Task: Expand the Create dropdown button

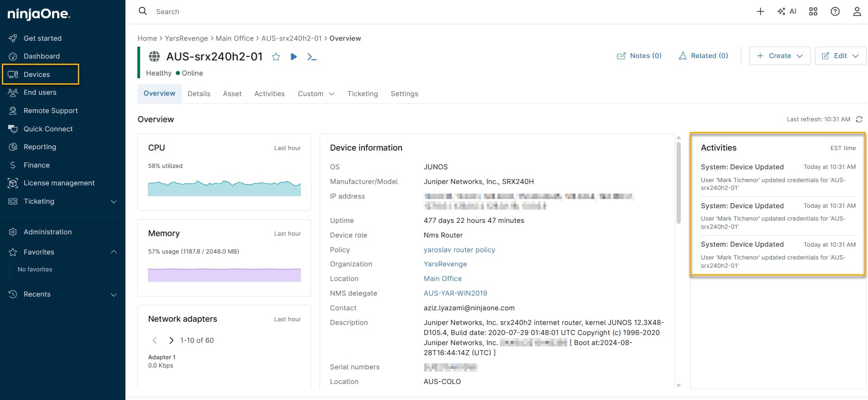Action: tap(780, 56)
